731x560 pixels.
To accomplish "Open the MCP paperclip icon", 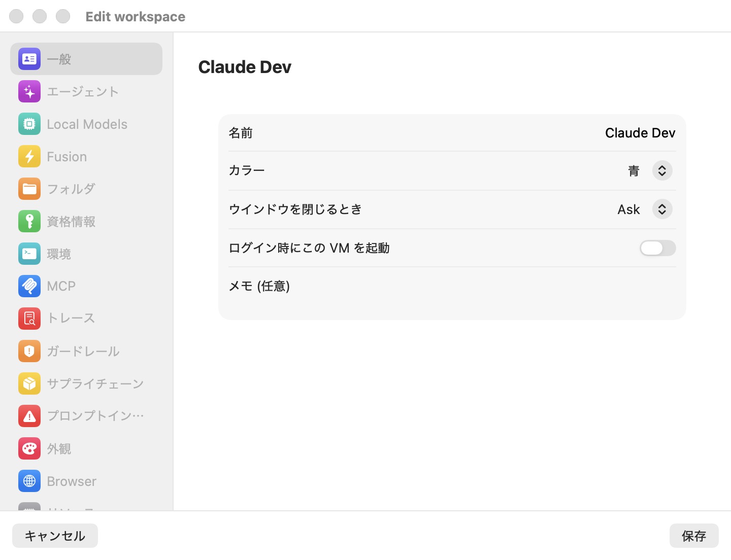I will (29, 286).
